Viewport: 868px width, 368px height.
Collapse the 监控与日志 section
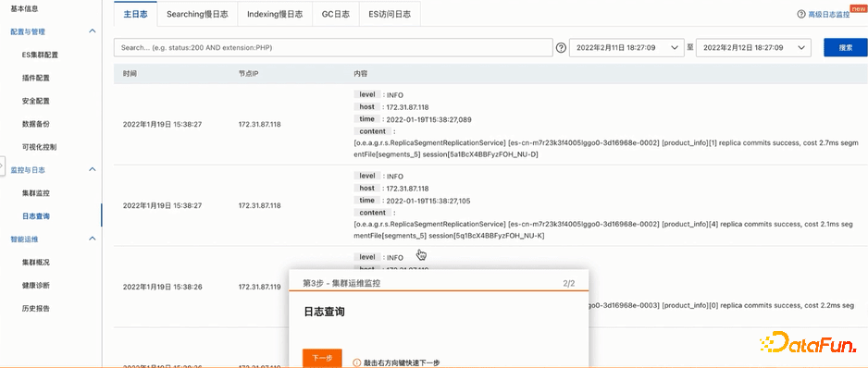pyautogui.click(x=93, y=169)
